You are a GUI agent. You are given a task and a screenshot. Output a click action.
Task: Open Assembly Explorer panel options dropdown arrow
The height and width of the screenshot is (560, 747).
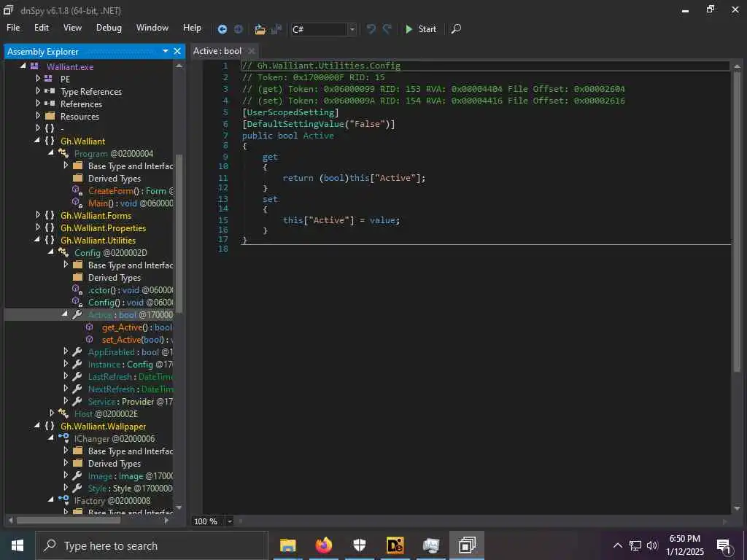(166, 51)
